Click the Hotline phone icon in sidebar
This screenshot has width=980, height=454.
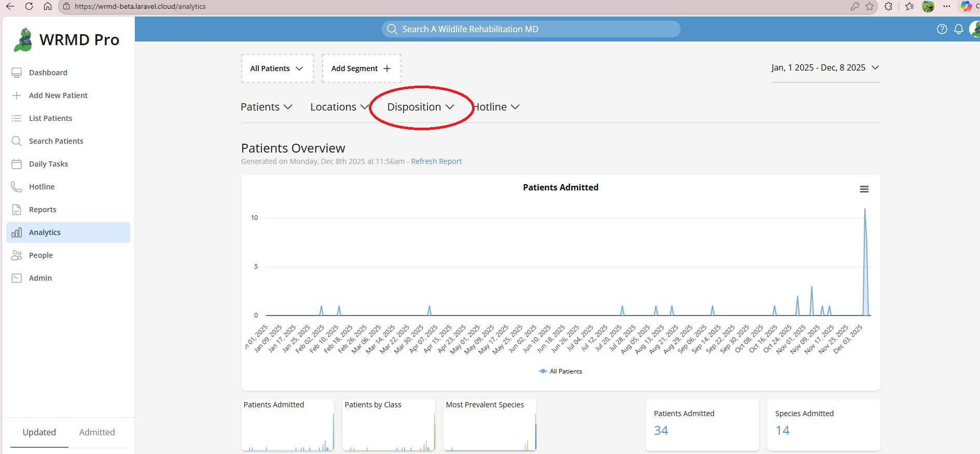[17, 187]
